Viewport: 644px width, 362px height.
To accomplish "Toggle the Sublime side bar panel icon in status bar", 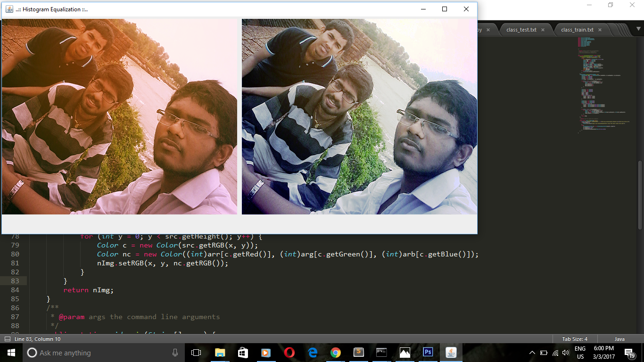I will 7,339.
